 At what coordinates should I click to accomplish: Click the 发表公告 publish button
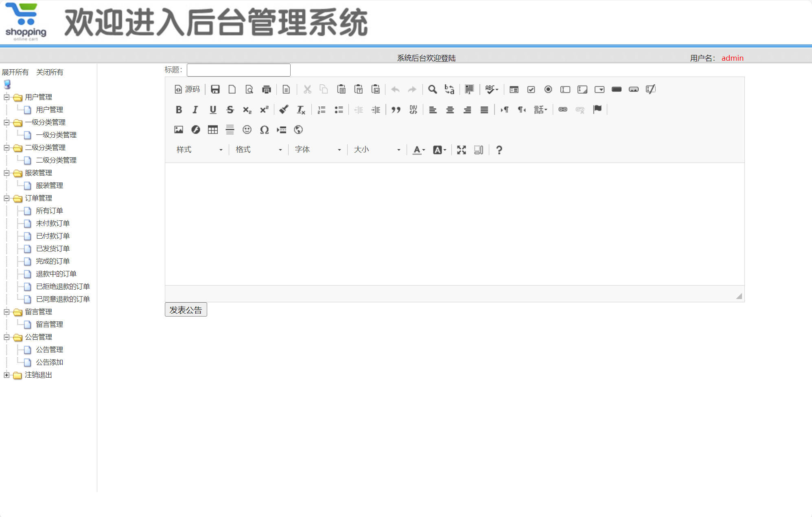[186, 310]
